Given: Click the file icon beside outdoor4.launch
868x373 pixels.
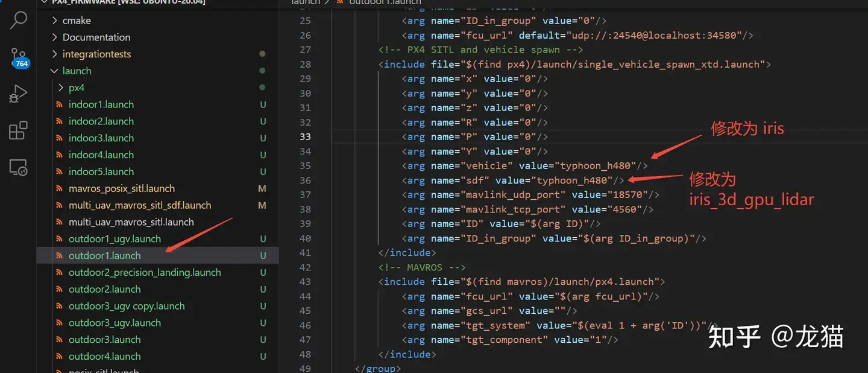Looking at the screenshot, I should (60, 357).
